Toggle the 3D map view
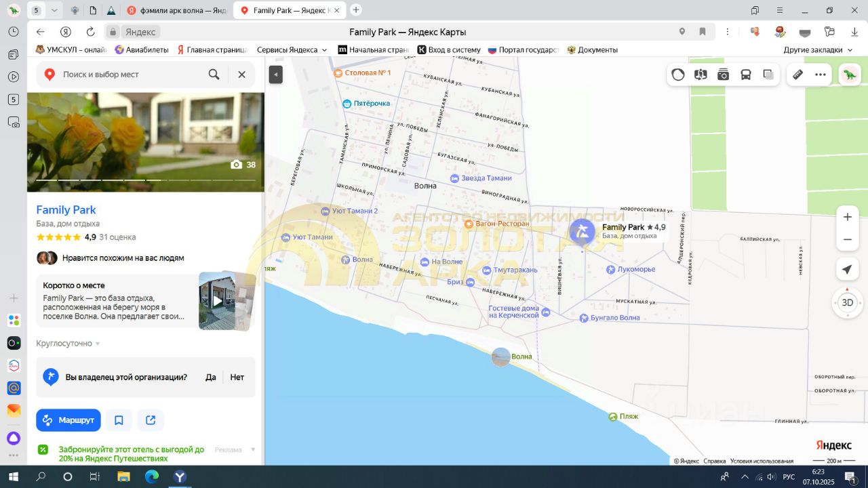Screen dimensions: 868x488 pyautogui.click(x=847, y=303)
